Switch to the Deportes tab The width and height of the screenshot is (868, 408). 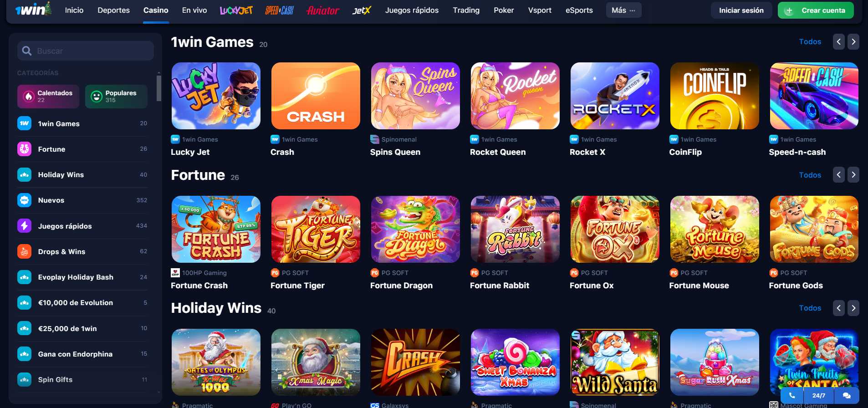(113, 10)
